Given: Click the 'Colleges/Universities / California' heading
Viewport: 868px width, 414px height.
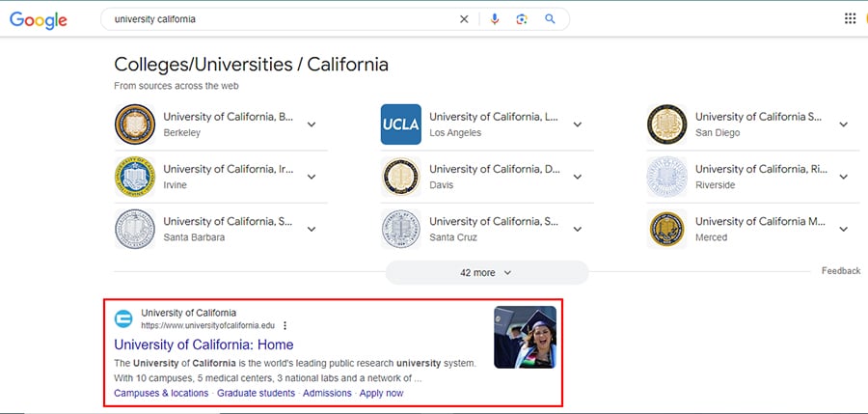Looking at the screenshot, I should pyautogui.click(x=251, y=65).
